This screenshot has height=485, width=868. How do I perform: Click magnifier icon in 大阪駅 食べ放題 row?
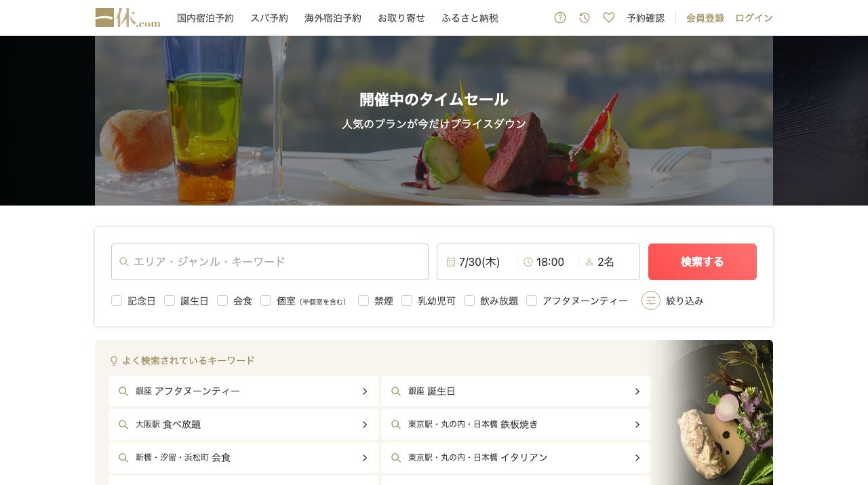click(123, 425)
